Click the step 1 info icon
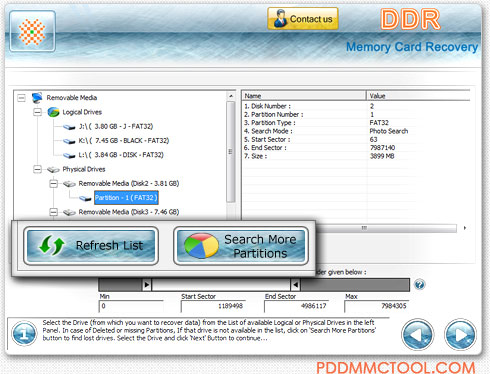This screenshot has height=374, width=490. 24,333
